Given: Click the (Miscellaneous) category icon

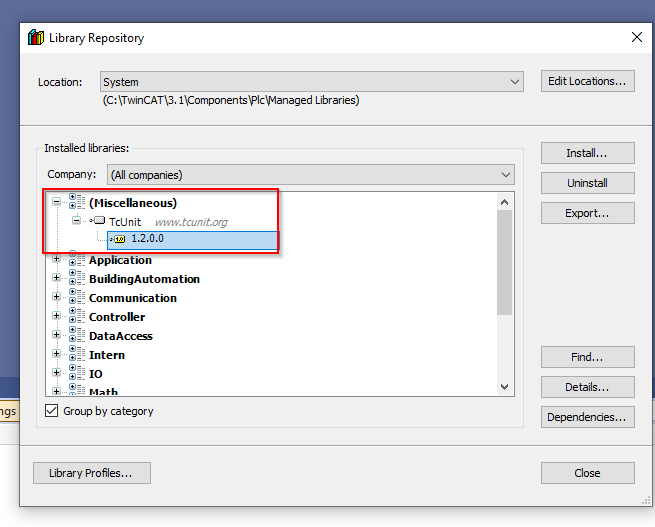Looking at the screenshot, I should [76, 201].
